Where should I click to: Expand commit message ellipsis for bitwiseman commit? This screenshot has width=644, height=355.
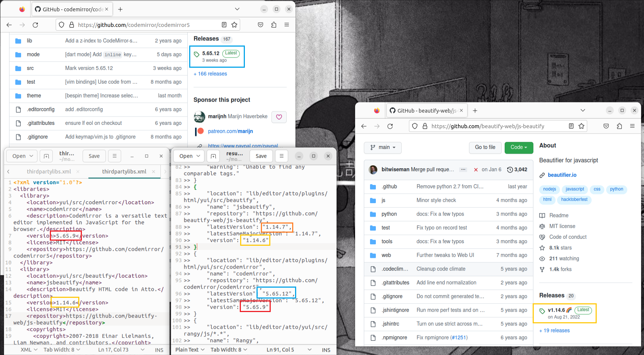click(463, 169)
